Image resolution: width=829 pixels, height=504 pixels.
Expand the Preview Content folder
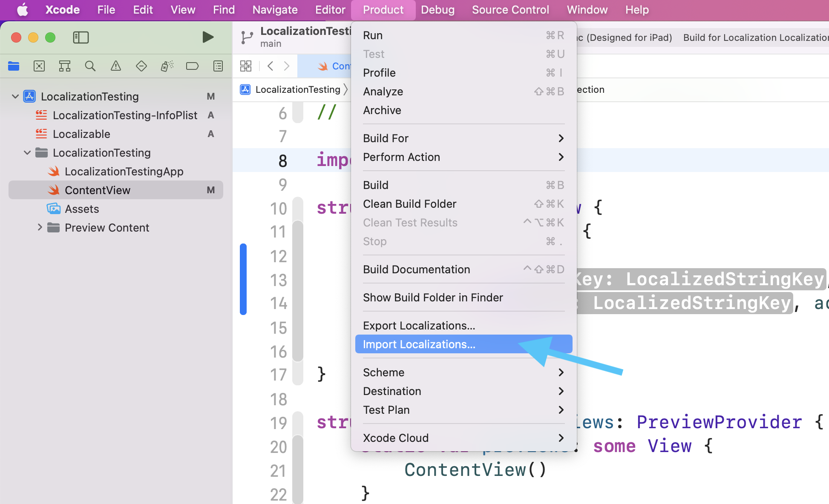tap(40, 228)
